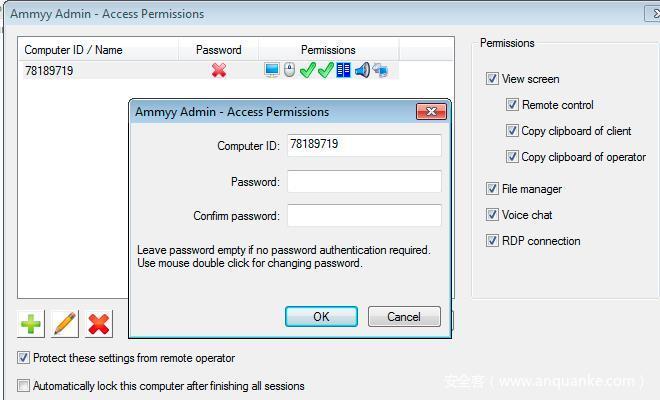
Task: Click the Confirm password field
Action: coord(364,215)
